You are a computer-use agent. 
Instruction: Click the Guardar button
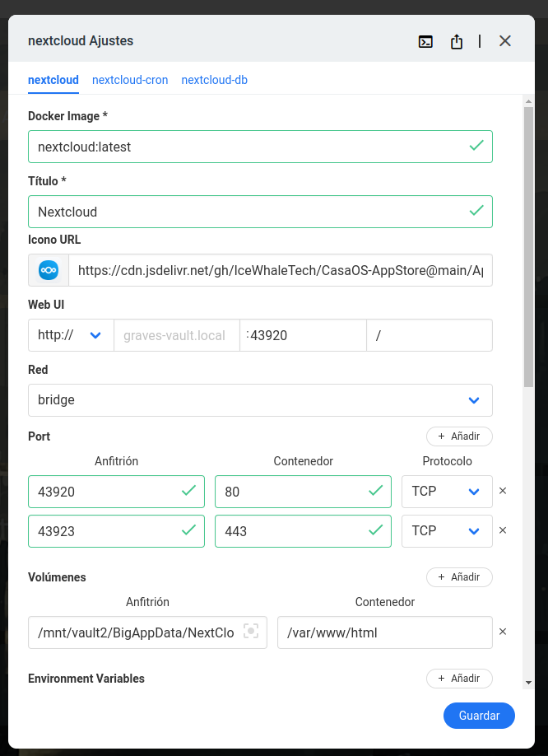pos(479,715)
